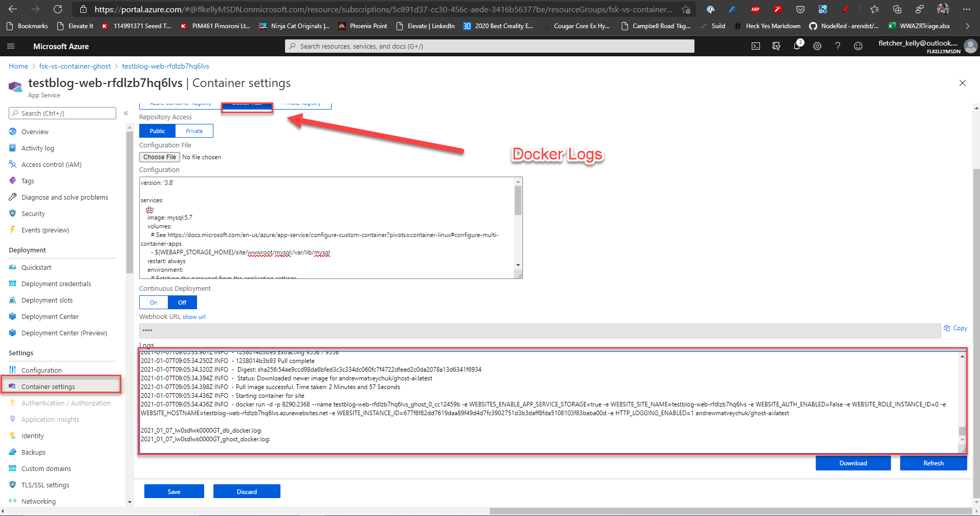
Task: Turn Continuous Deployment Off
Action: (182, 303)
